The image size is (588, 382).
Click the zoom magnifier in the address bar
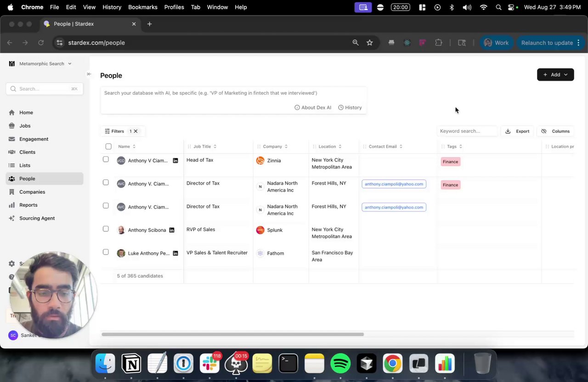click(x=356, y=43)
